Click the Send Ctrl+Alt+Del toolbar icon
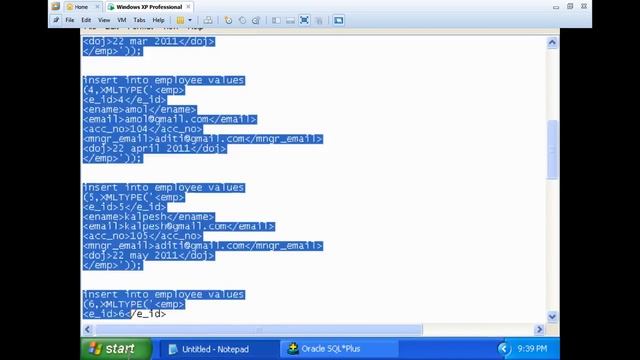 click(208, 20)
